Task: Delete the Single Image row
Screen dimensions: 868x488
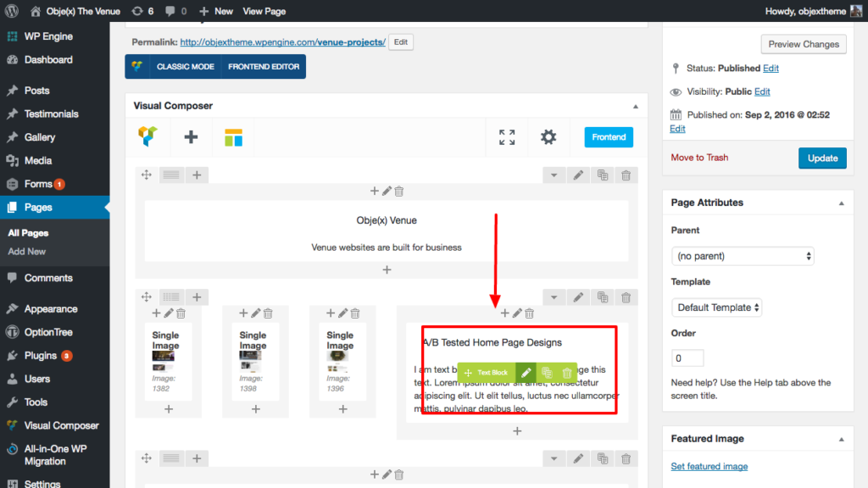Action: point(626,297)
